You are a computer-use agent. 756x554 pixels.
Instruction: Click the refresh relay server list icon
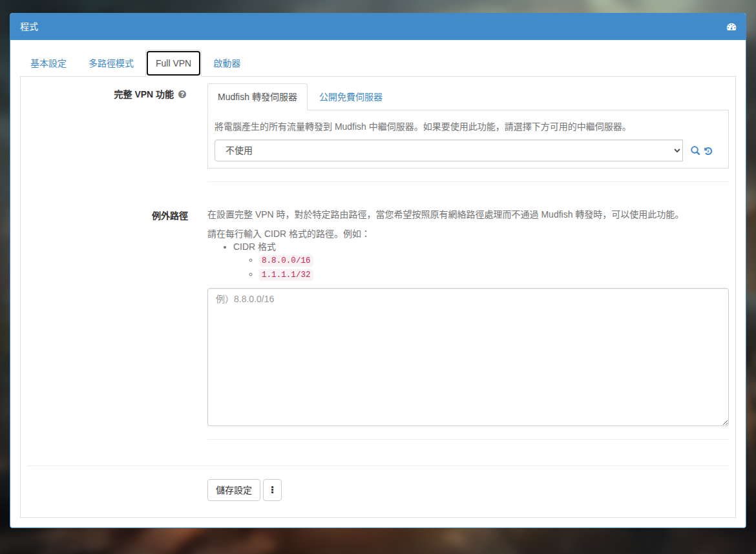[708, 151]
